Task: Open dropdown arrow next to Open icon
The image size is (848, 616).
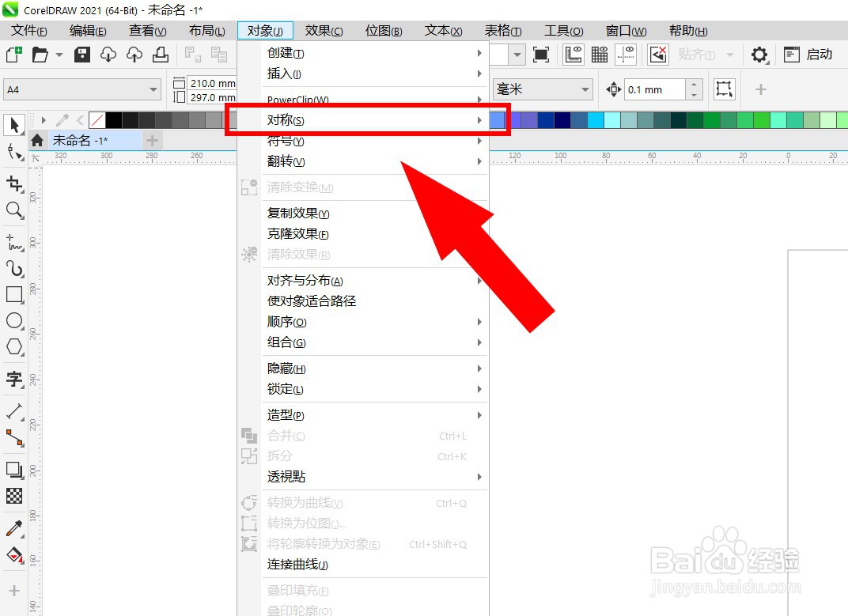Action: [x=59, y=55]
